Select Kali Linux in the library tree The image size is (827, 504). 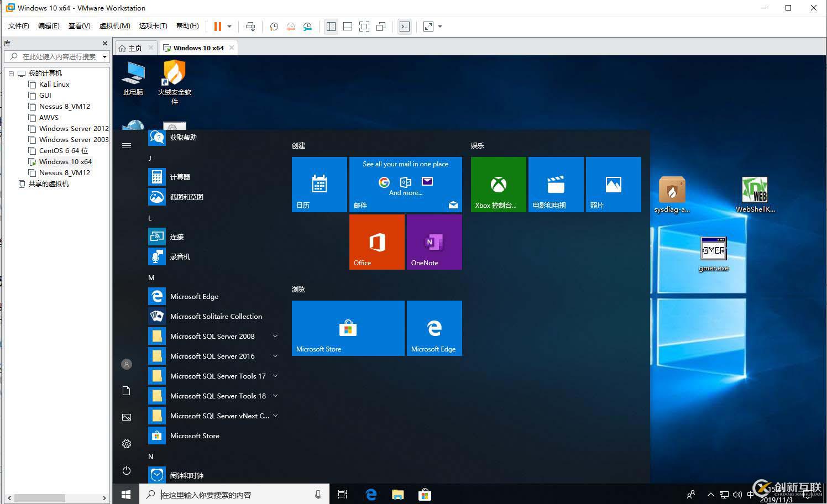click(x=54, y=85)
